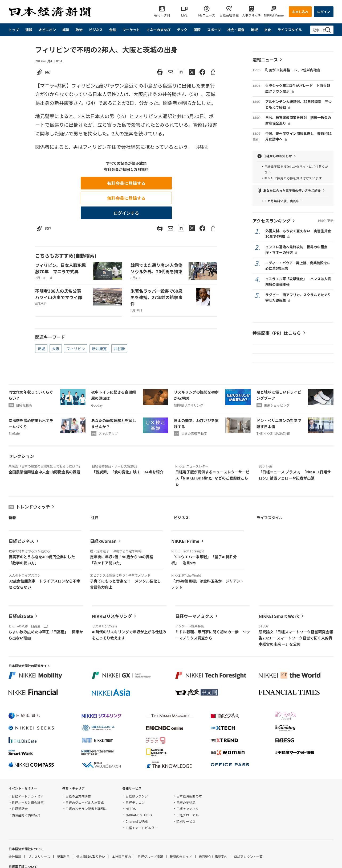Select 速報 in navigation bar
This screenshot has height=868, width=342.
29,30
